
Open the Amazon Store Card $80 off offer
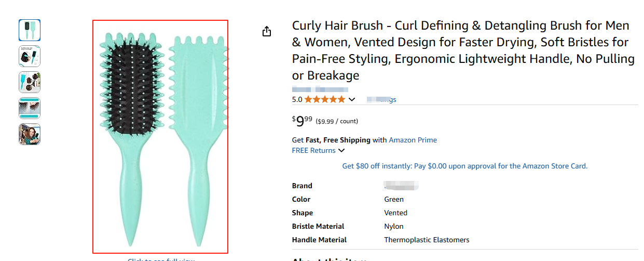pos(464,166)
